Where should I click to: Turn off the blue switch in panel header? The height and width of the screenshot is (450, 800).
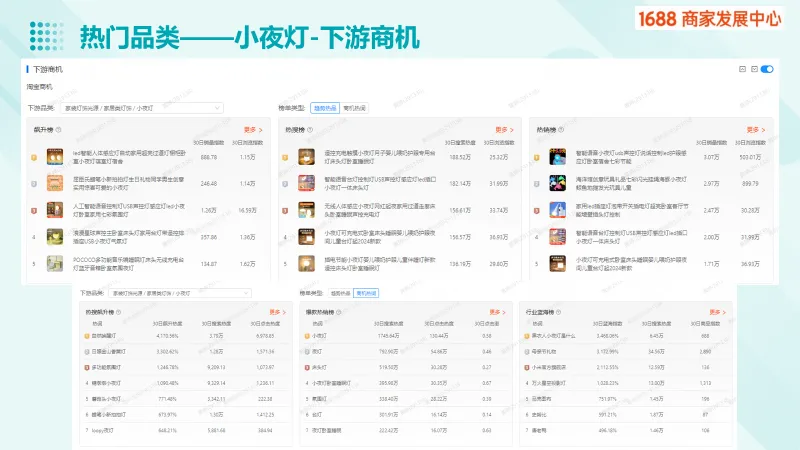[x=768, y=69]
